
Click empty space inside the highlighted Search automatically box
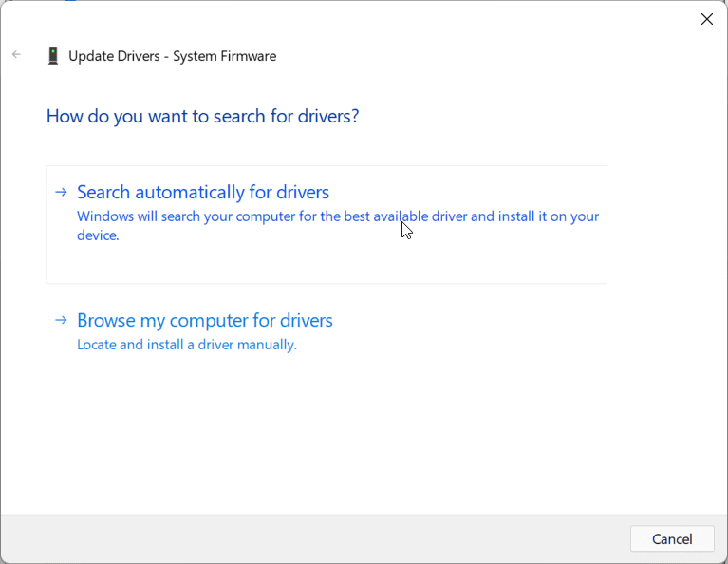tap(325, 263)
